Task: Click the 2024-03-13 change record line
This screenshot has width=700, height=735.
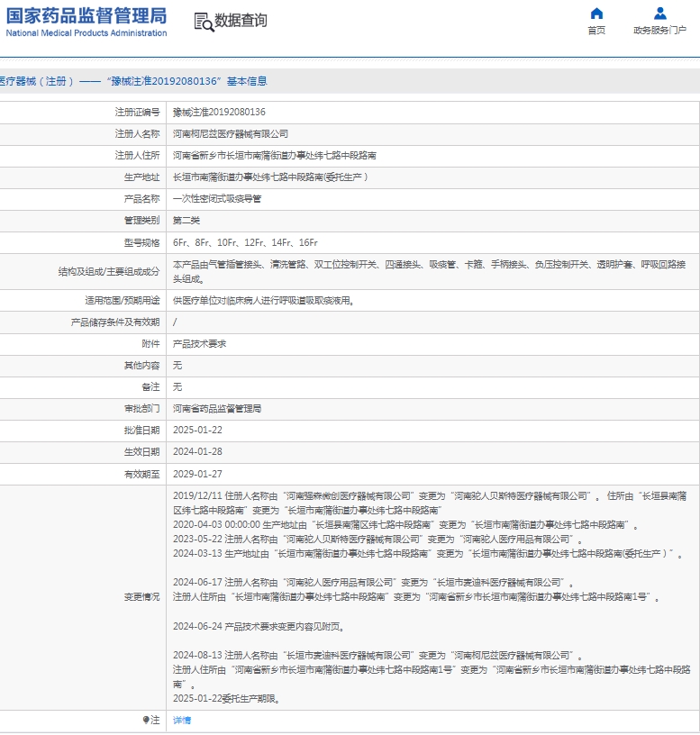Action: click(x=428, y=554)
